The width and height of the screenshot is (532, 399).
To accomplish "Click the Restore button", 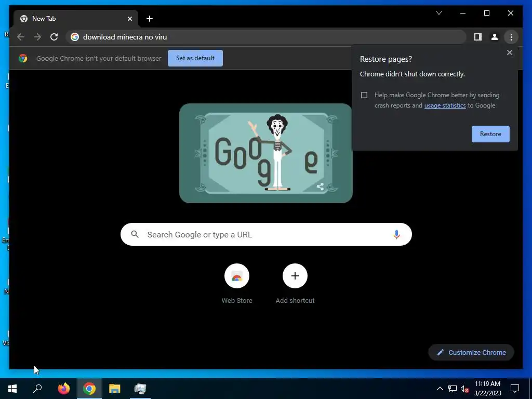I will [490, 134].
